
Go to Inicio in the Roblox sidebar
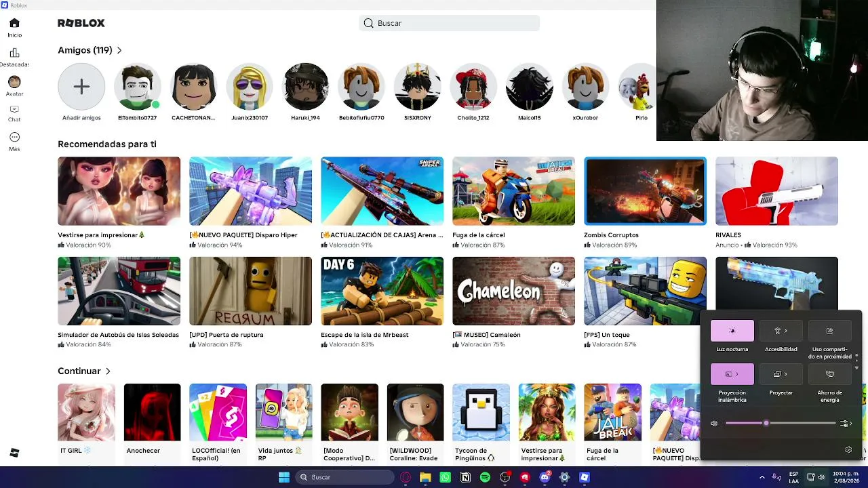pos(14,28)
